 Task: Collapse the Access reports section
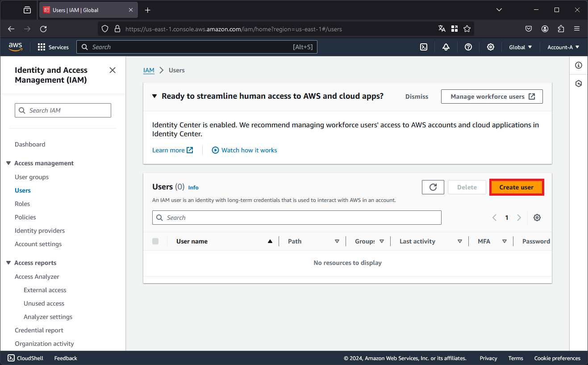coord(8,263)
